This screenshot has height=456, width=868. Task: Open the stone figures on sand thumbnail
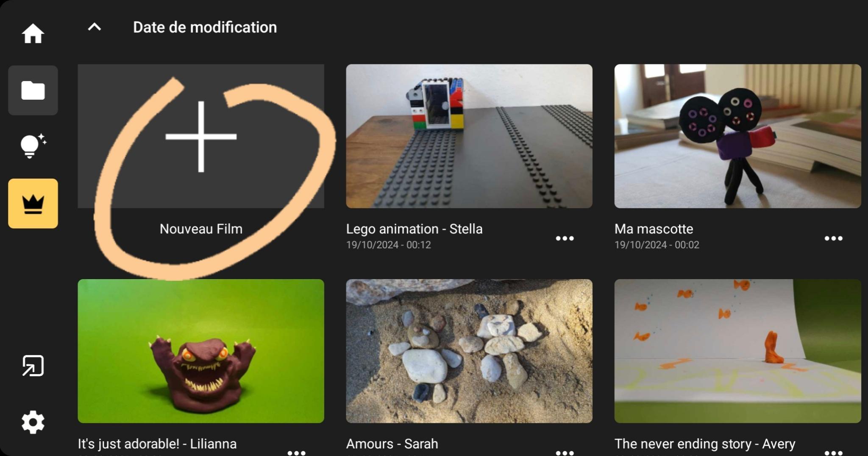click(x=469, y=351)
